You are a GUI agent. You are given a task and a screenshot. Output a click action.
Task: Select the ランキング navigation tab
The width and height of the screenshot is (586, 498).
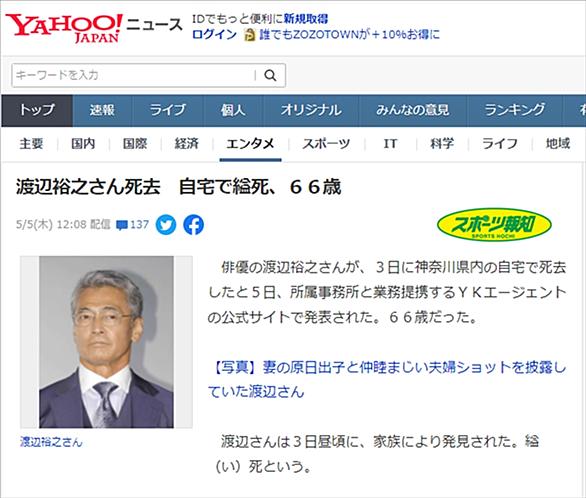point(515,111)
